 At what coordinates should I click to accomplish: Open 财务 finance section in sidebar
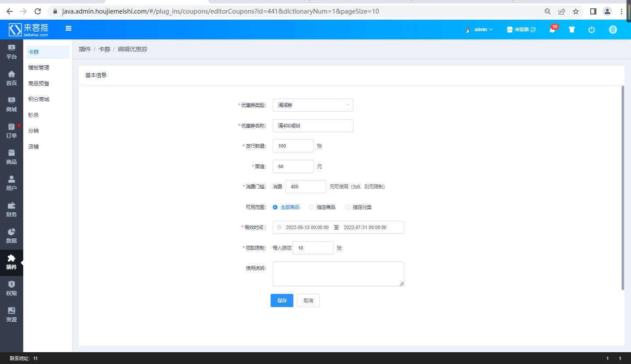point(11,210)
